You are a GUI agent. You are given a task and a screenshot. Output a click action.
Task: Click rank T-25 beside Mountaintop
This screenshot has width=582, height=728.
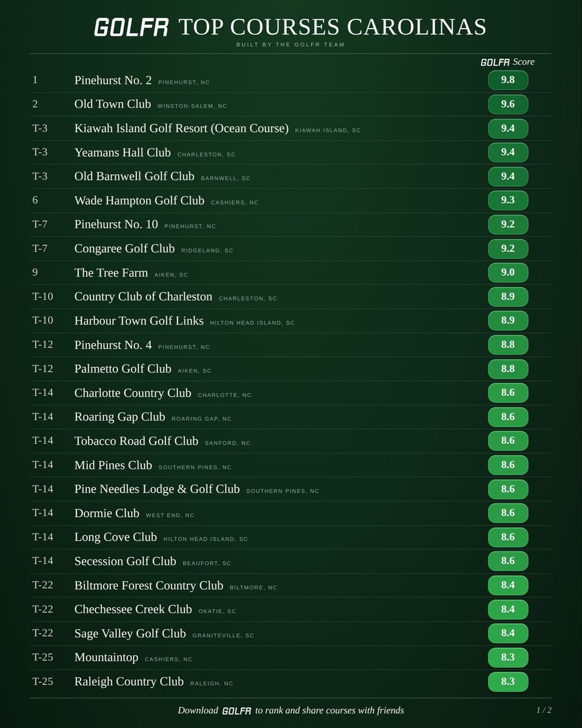pos(42,658)
